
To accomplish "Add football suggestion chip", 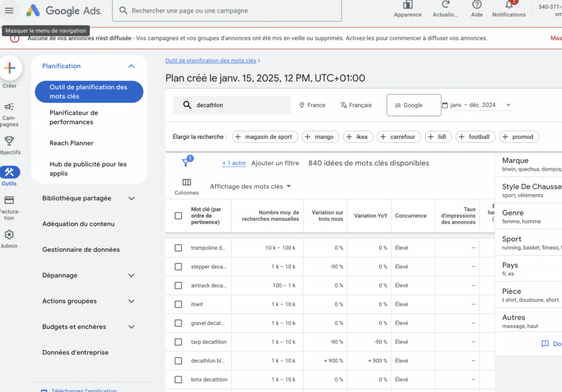I will tap(475, 137).
